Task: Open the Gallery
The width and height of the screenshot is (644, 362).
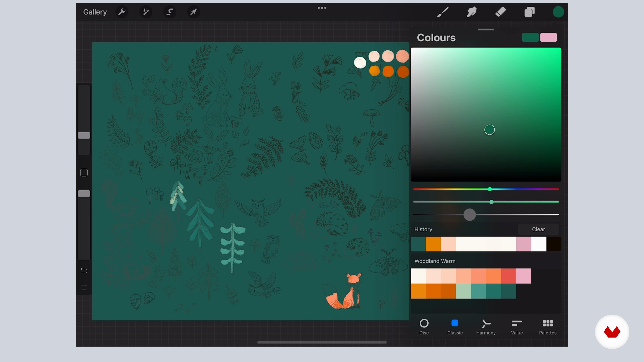Action: pos(95,12)
